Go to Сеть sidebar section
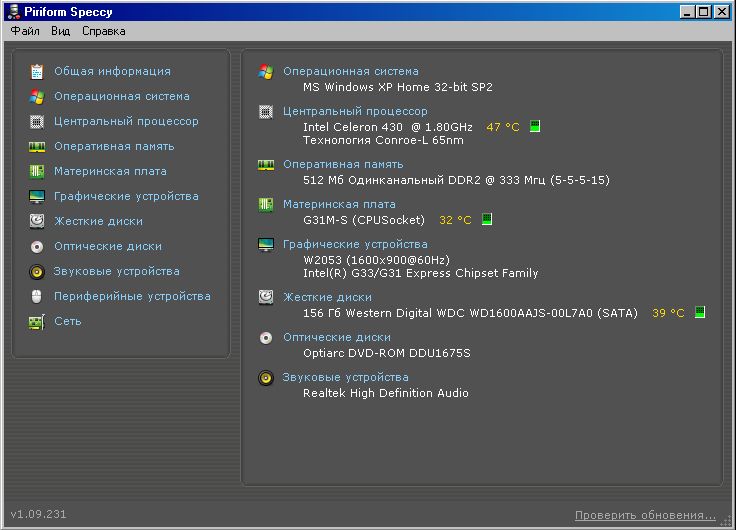The height and width of the screenshot is (530, 736). point(68,321)
